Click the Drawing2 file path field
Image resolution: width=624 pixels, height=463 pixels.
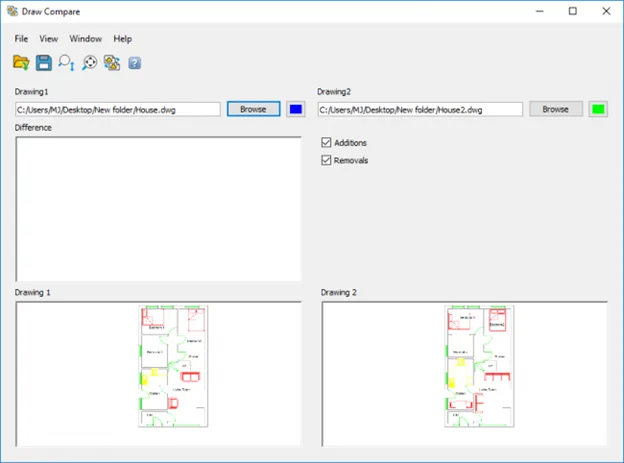[420, 109]
